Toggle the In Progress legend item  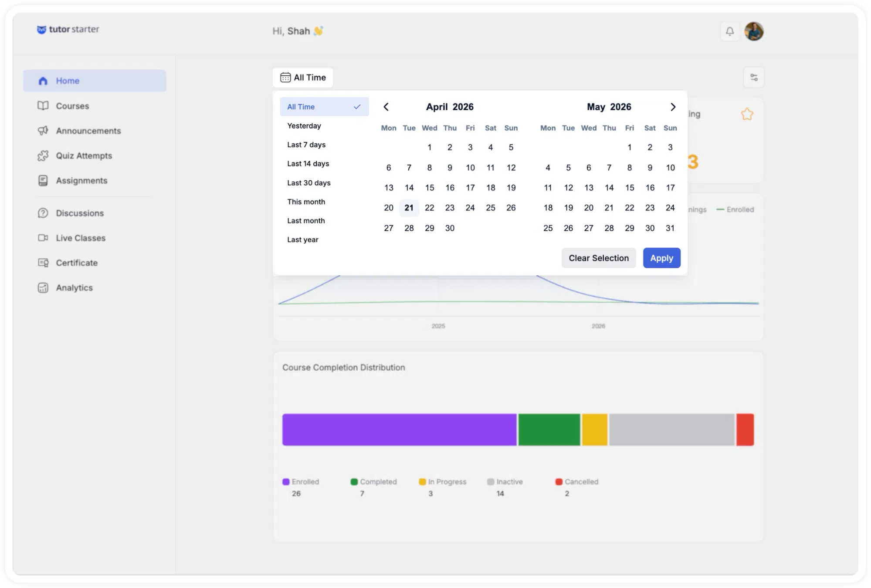442,482
